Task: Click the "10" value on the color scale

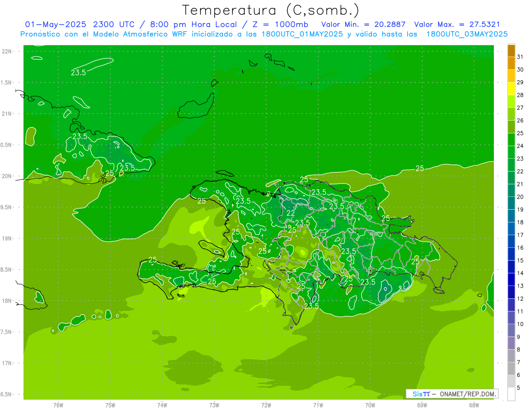Action: [x=520, y=324]
